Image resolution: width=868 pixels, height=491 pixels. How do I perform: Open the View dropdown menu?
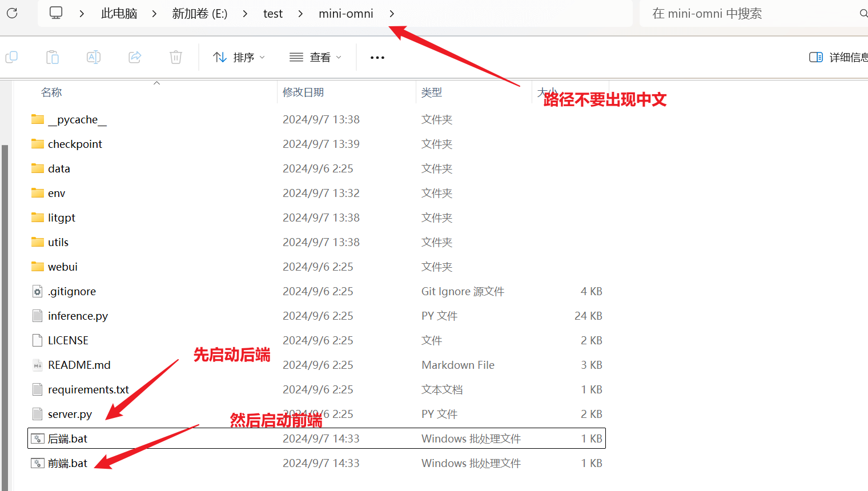(315, 57)
